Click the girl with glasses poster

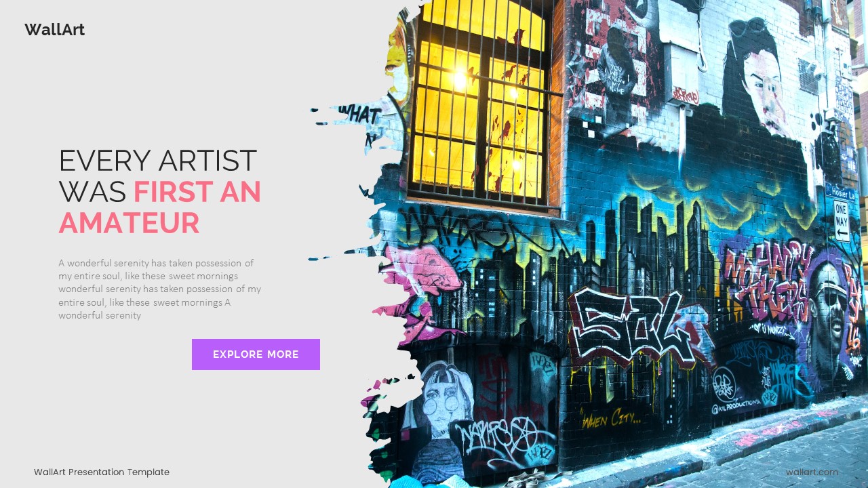tap(437, 413)
